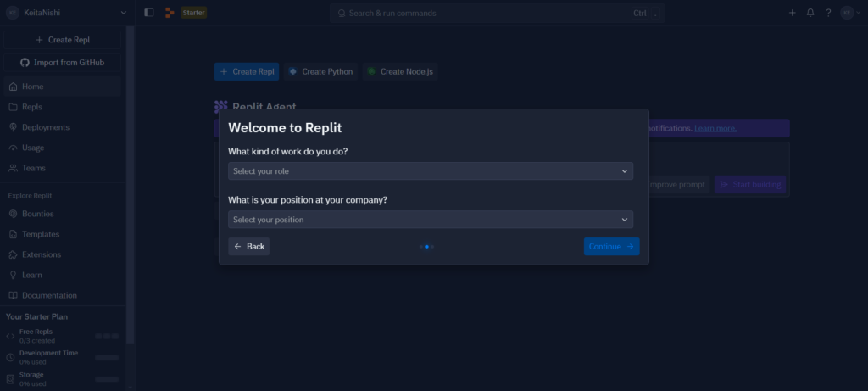The image size is (868, 391).
Task: Click Back in Welcome dialog
Action: [x=248, y=247]
